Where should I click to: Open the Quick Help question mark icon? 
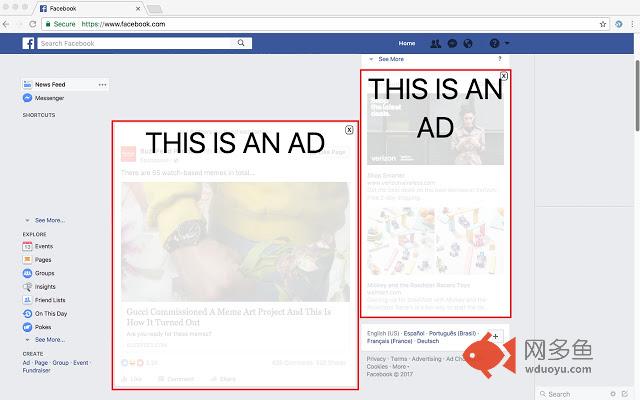click(494, 43)
